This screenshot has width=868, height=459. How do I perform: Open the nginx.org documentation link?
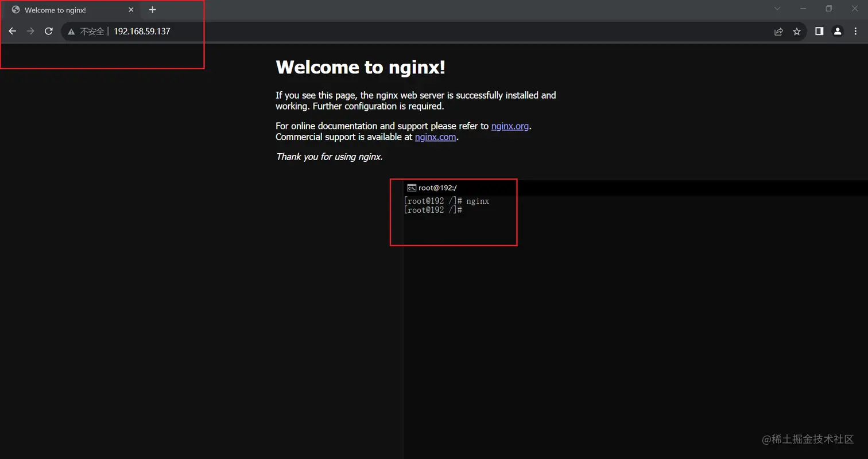pyautogui.click(x=510, y=126)
